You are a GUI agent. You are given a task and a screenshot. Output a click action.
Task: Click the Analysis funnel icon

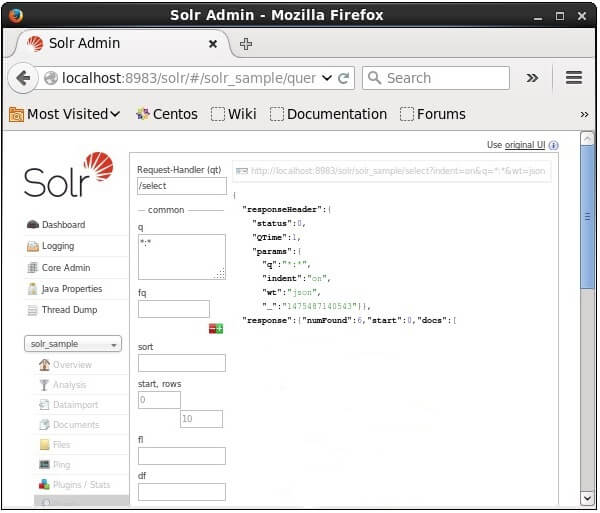pos(44,385)
